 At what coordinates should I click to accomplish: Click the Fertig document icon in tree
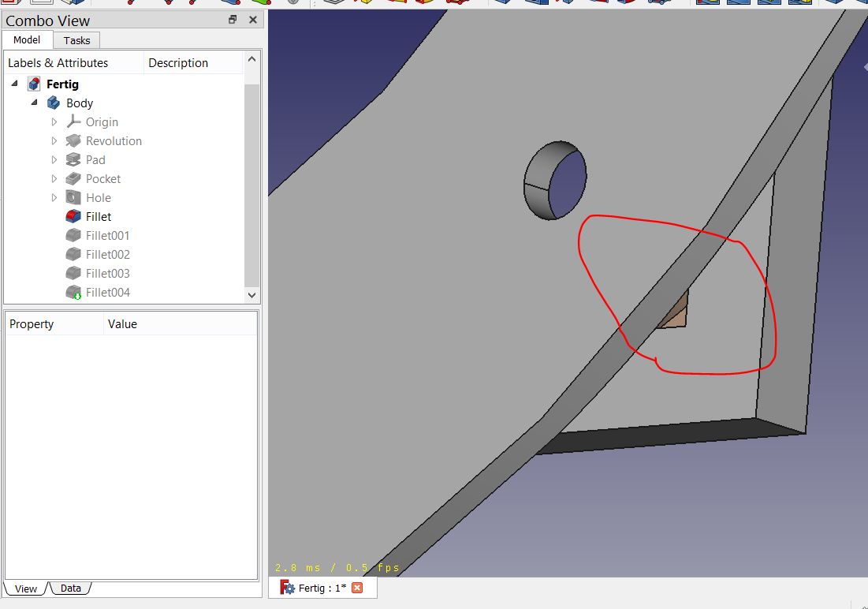(x=34, y=84)
